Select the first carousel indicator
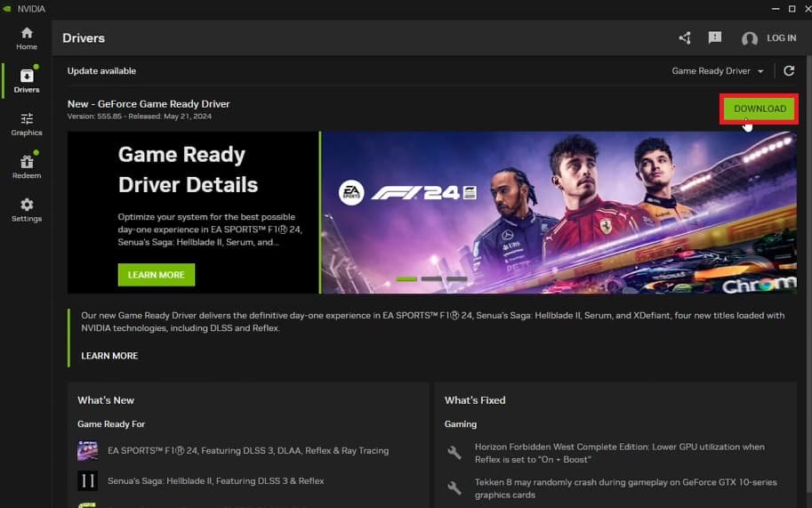Image resolution: width=812 pixels, height=508 pixels. [406, 279]
